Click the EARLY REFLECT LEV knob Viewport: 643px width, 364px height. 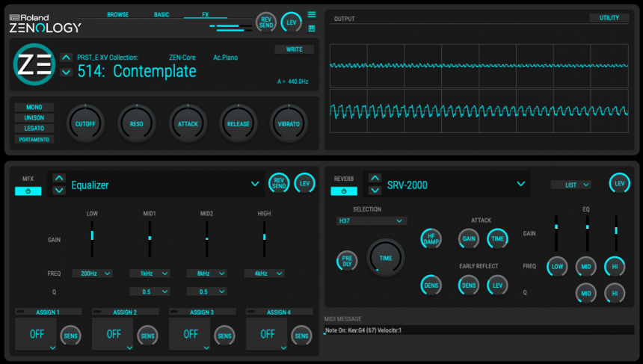point(497,286)
